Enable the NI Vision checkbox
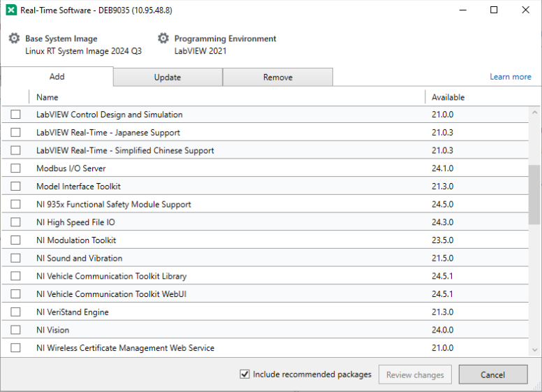The width and height of the screenshot is (542, 392). [x=15, y=330]
